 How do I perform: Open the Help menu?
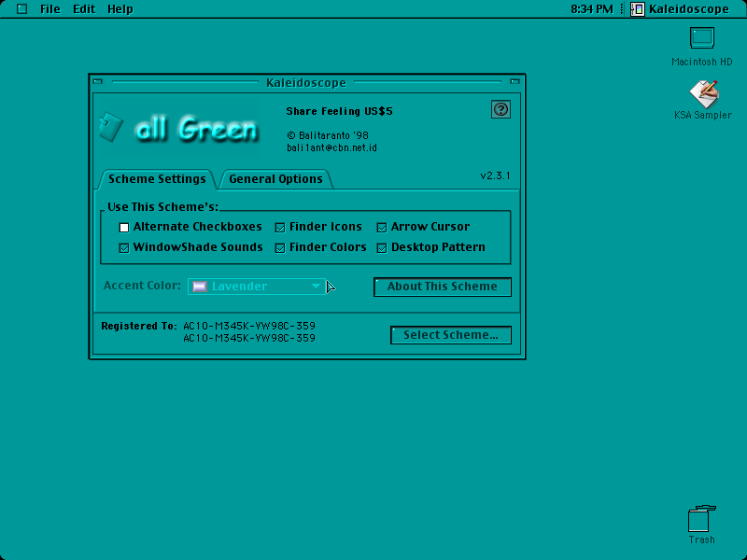120,9
